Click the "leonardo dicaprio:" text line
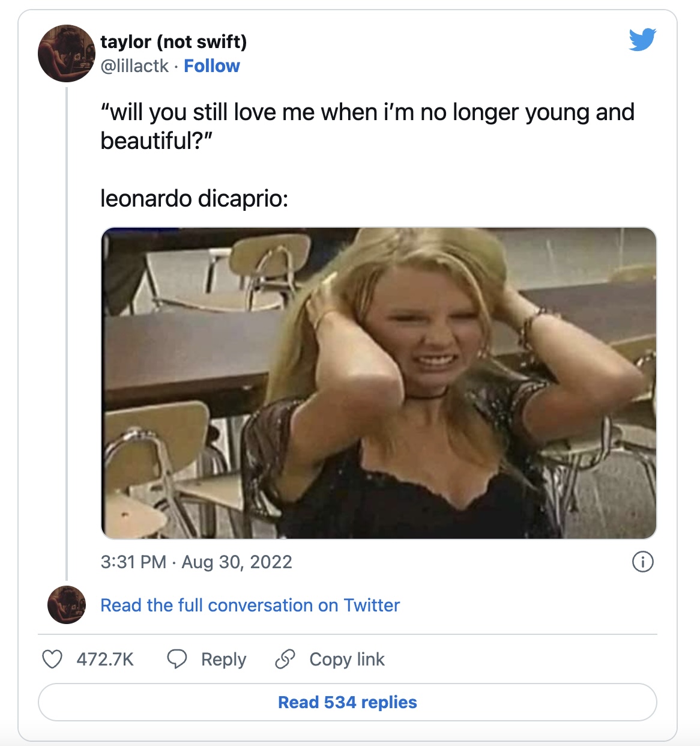Image resolution: width=700 pixels, height=746 pixels. (x=194, y=199)
